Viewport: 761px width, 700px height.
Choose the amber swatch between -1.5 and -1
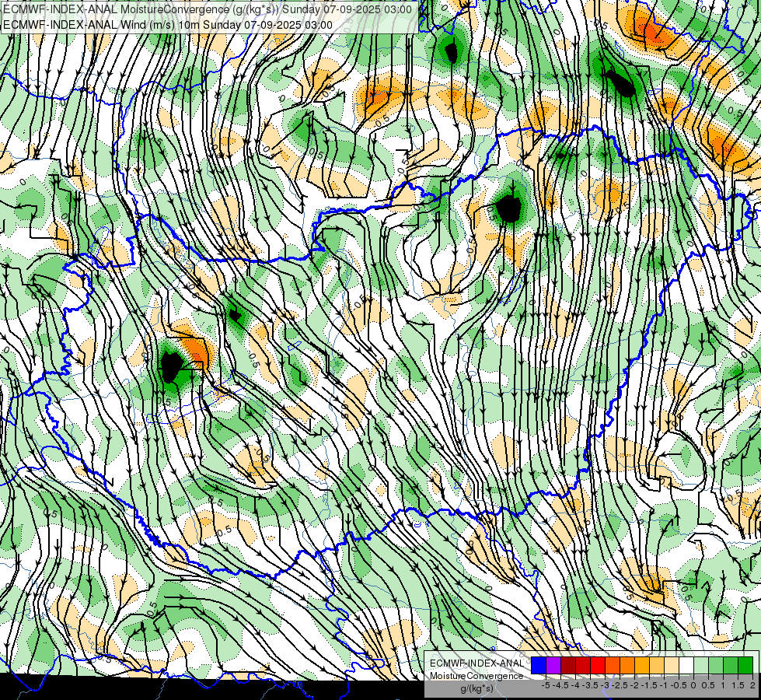pos(642,665)
